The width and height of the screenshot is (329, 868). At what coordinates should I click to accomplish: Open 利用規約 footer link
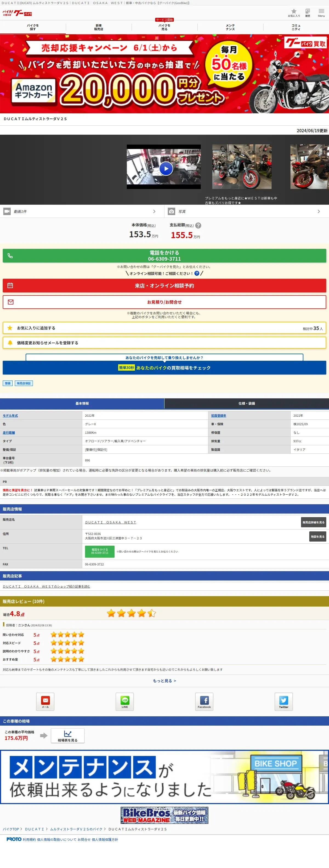click(29, 839)
